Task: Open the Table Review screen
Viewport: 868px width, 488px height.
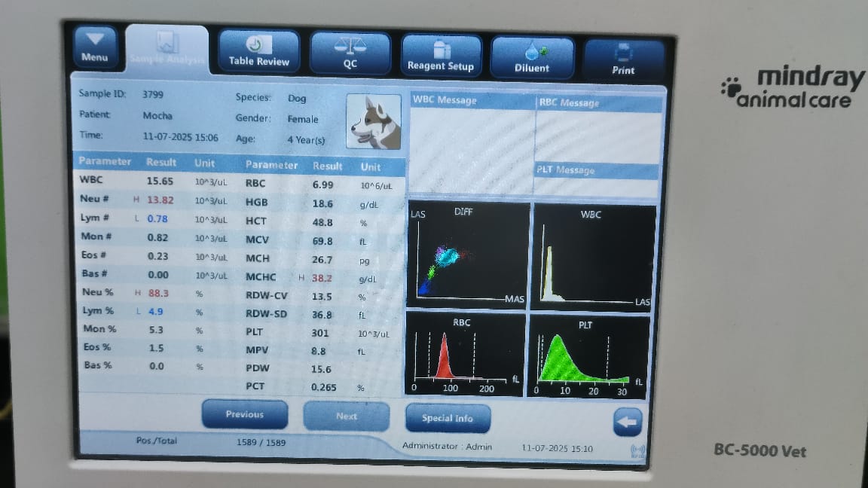Action: 258,51
